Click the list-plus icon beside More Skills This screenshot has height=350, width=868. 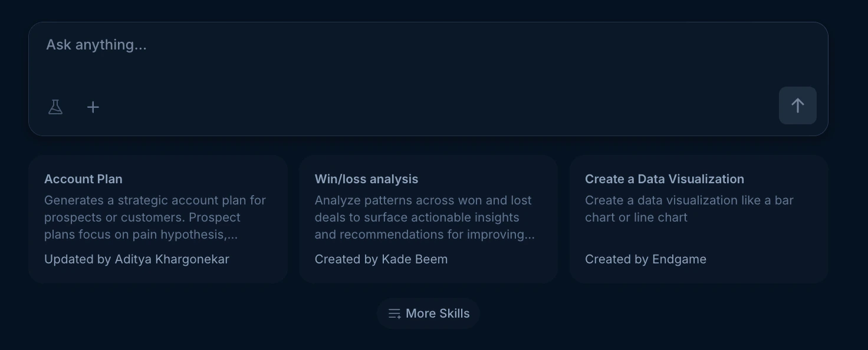click(394, 313)
